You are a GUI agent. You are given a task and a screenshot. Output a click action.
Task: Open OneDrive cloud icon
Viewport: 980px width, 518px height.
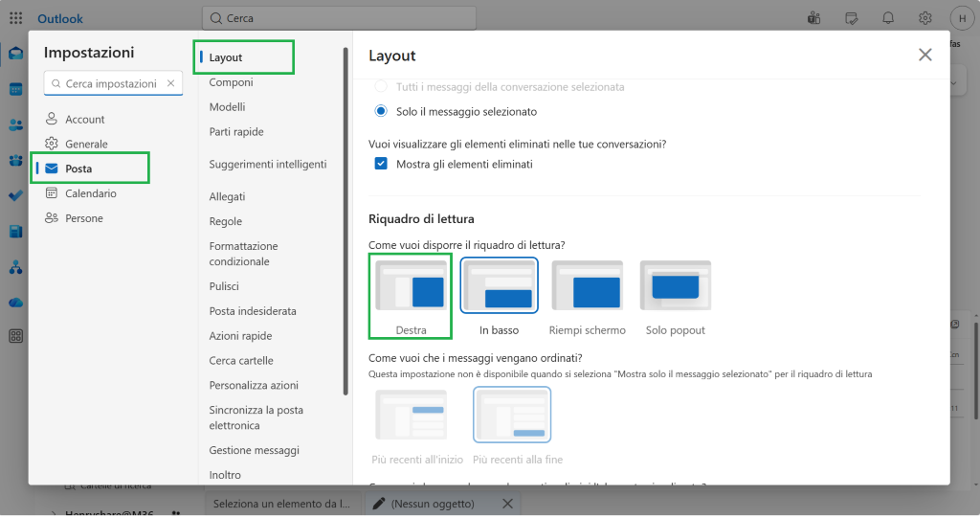(15, 303)
